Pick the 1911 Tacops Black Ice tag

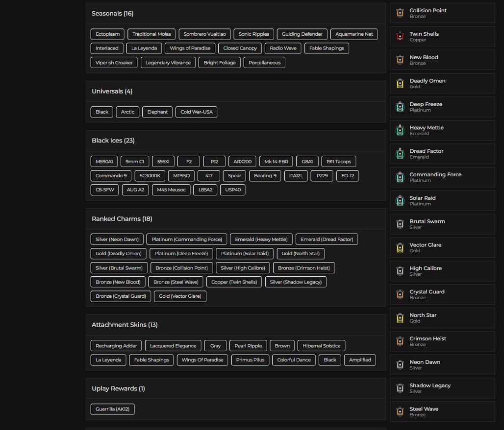click(338, 162)
